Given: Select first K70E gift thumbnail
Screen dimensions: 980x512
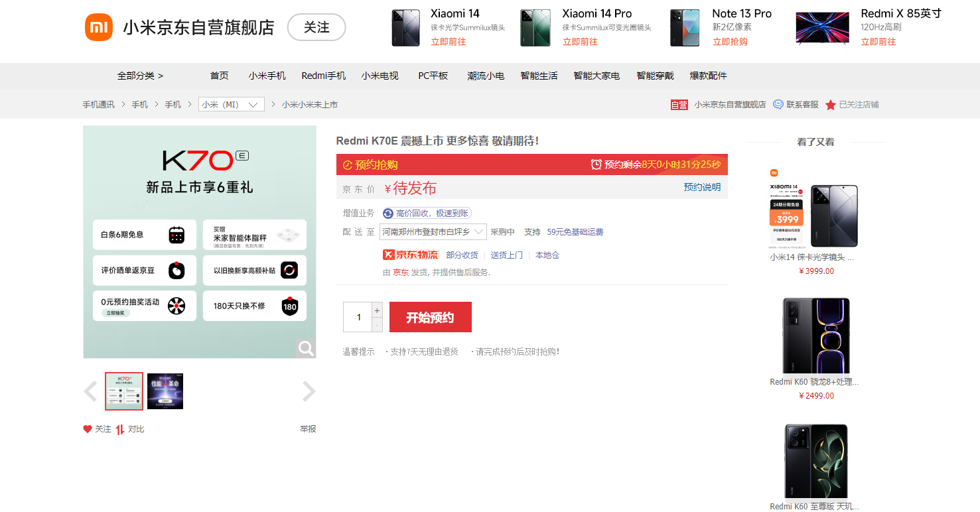Looking at the screenshot, I should click(124, 391).
